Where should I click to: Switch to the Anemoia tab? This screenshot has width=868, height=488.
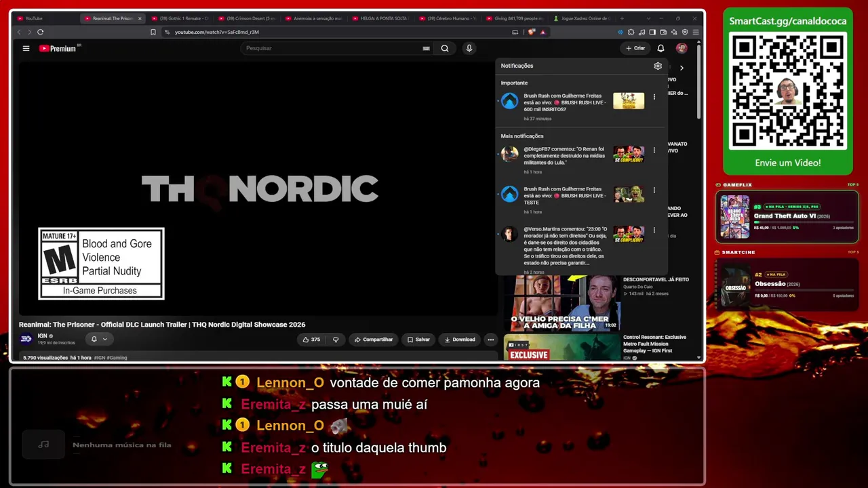(313, 18)
